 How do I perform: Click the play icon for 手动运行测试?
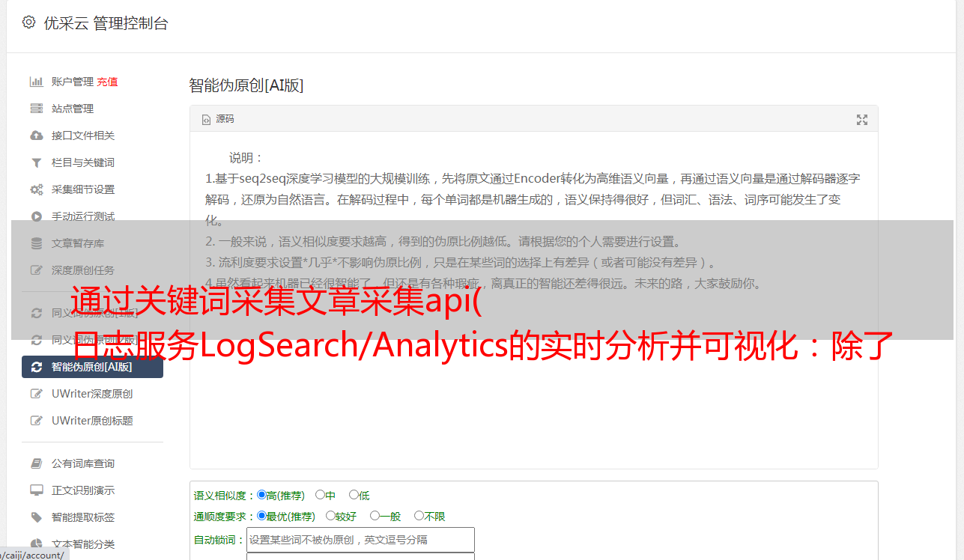[36, 216]
